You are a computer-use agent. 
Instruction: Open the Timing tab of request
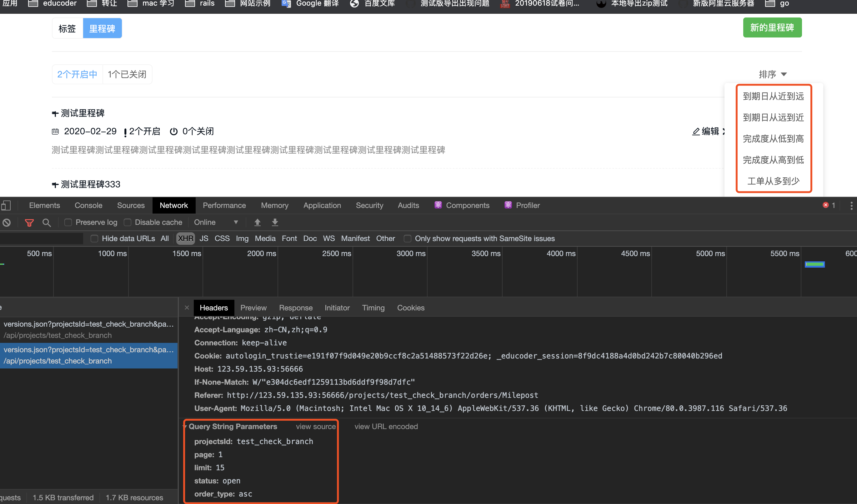coord(373,308)
